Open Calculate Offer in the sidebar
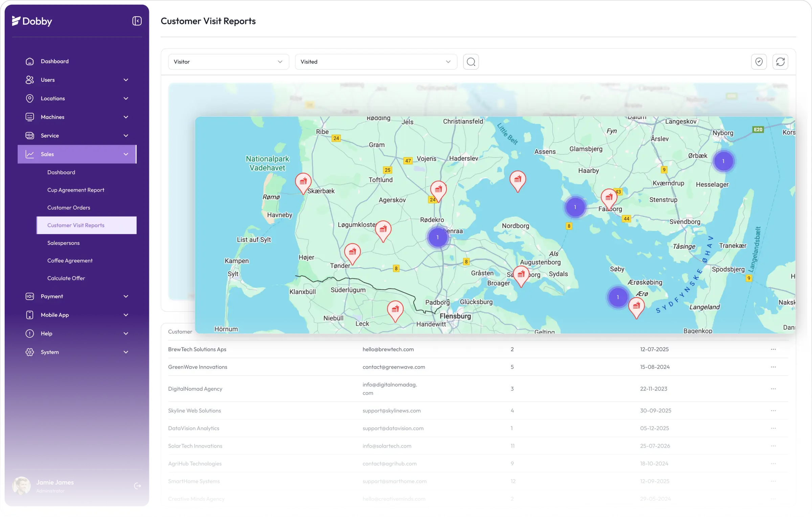The width and height of the screenshot is (812, 517). coord(66,278)
